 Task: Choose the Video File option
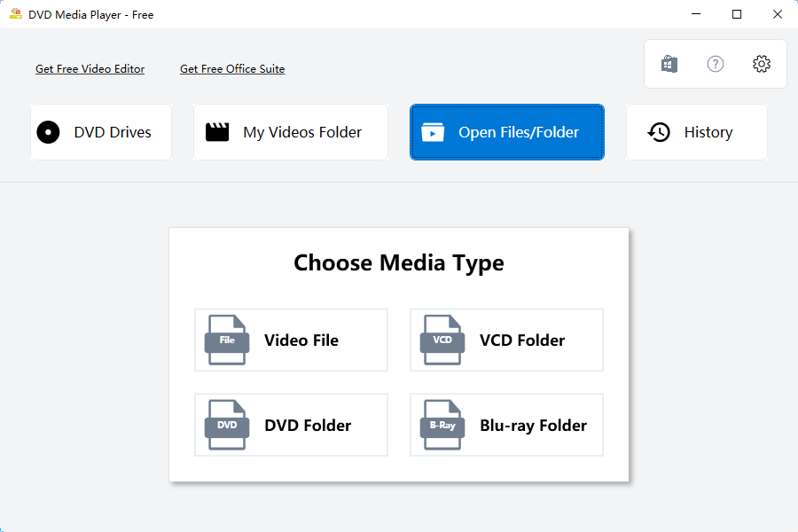[x=291, y=340]
